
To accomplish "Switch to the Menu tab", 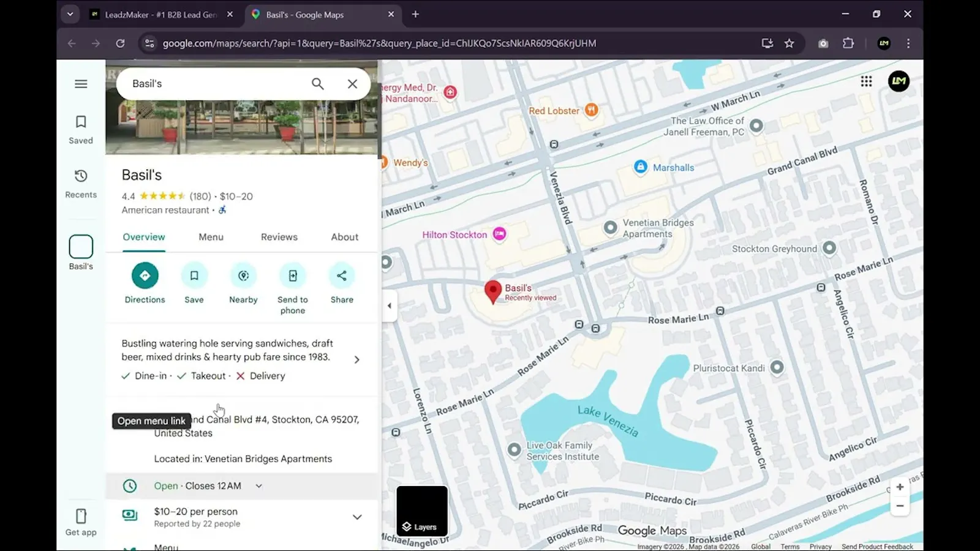I will click(211, 238).
